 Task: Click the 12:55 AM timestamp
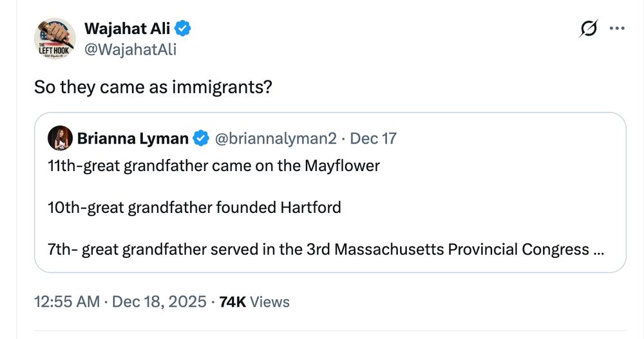[x=66, y=302]
